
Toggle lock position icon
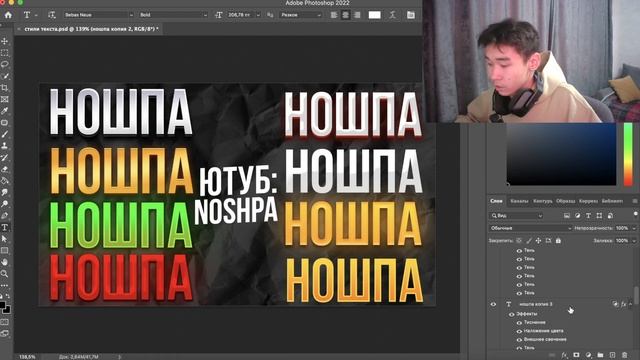(x=538, y=241)
